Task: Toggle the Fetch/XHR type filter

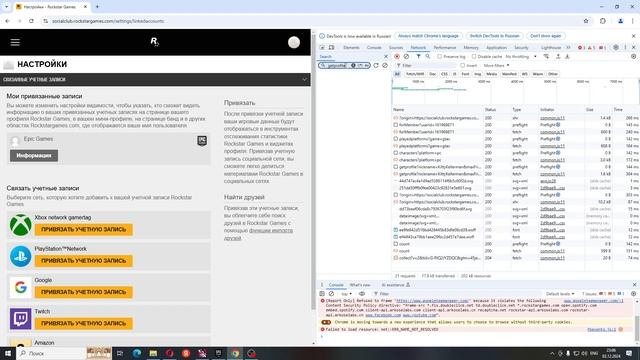Action: click(x=415, y=74)
